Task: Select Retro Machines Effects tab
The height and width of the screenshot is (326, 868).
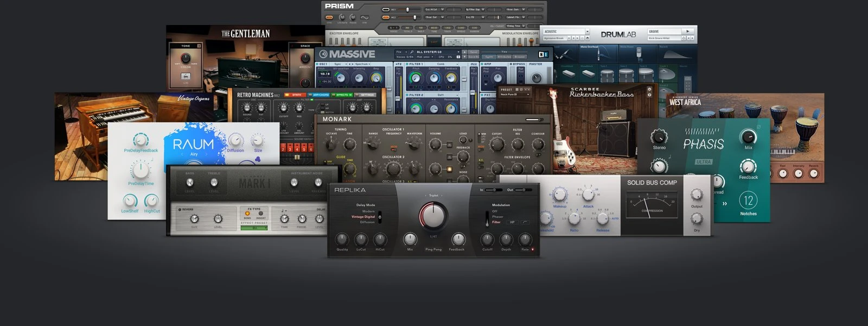Action: [x=342, y=95]
